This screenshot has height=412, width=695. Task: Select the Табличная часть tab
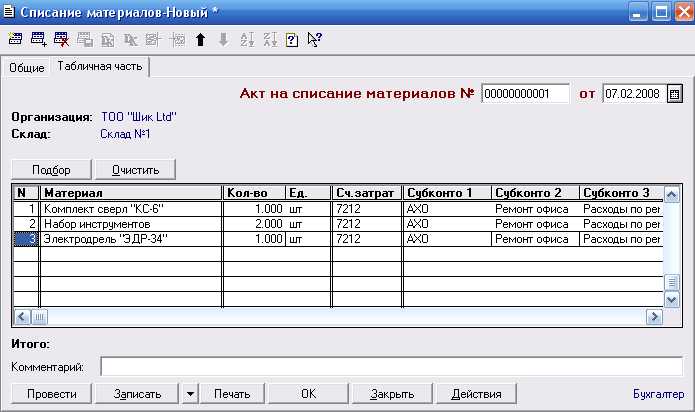(x=100, y=66)
